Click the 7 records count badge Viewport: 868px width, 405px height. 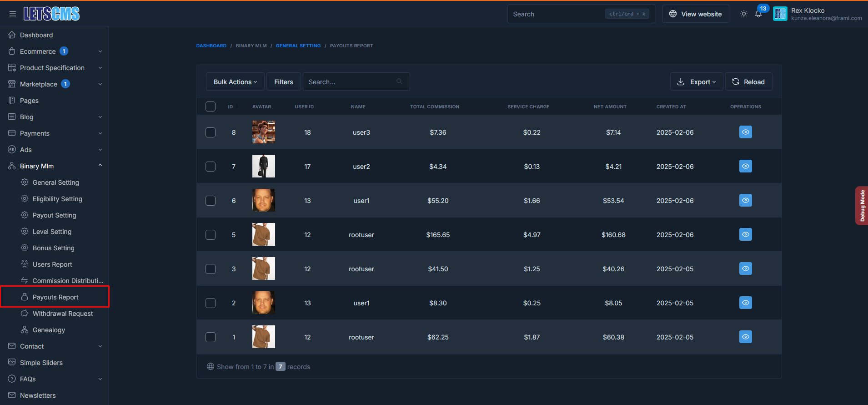coord(281,366)
